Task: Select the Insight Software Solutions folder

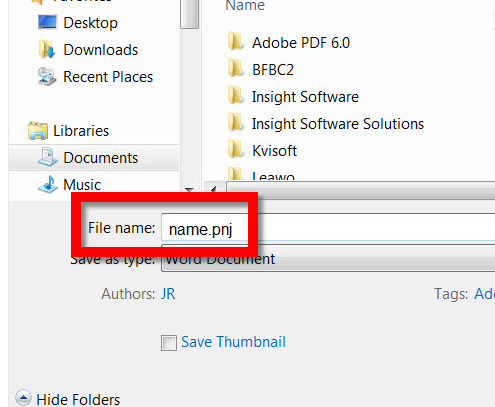Action: pos(326,124)
